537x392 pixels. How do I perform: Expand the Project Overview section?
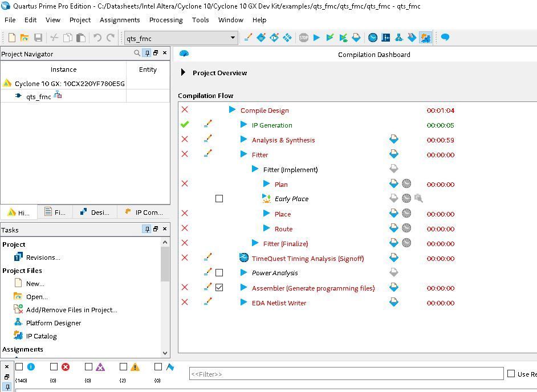(x=183, y=72)
